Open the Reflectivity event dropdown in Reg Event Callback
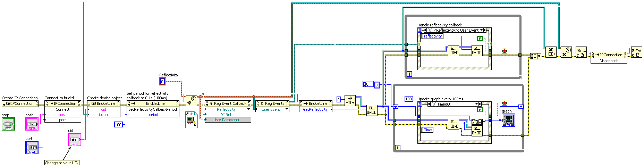This screenshot has height=167, width=644. (248, 109)
